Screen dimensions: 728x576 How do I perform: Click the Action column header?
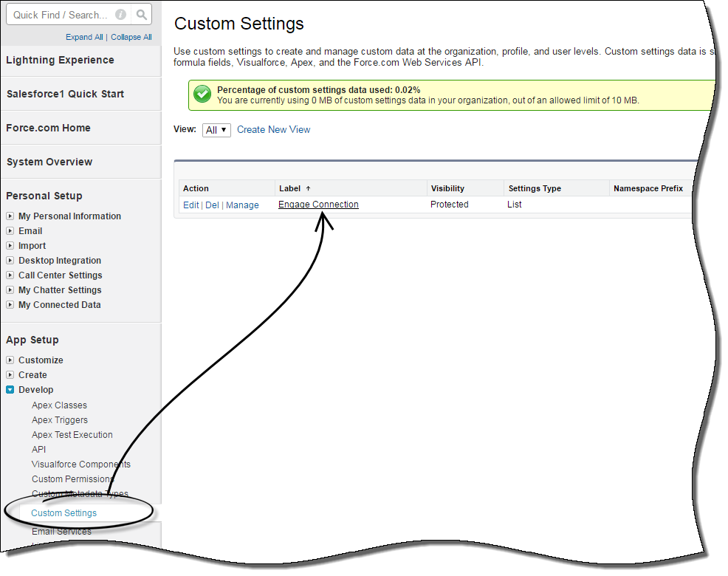coord(196,188)
